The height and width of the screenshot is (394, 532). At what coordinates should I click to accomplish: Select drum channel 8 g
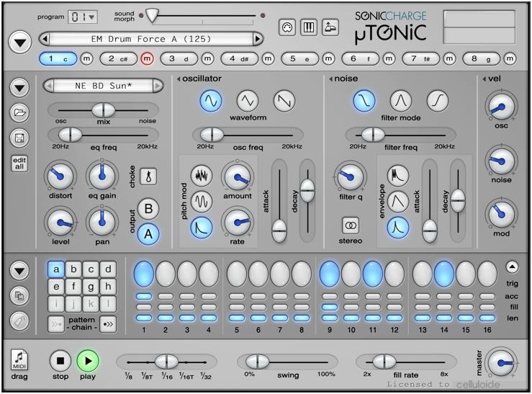click(481, 59)
